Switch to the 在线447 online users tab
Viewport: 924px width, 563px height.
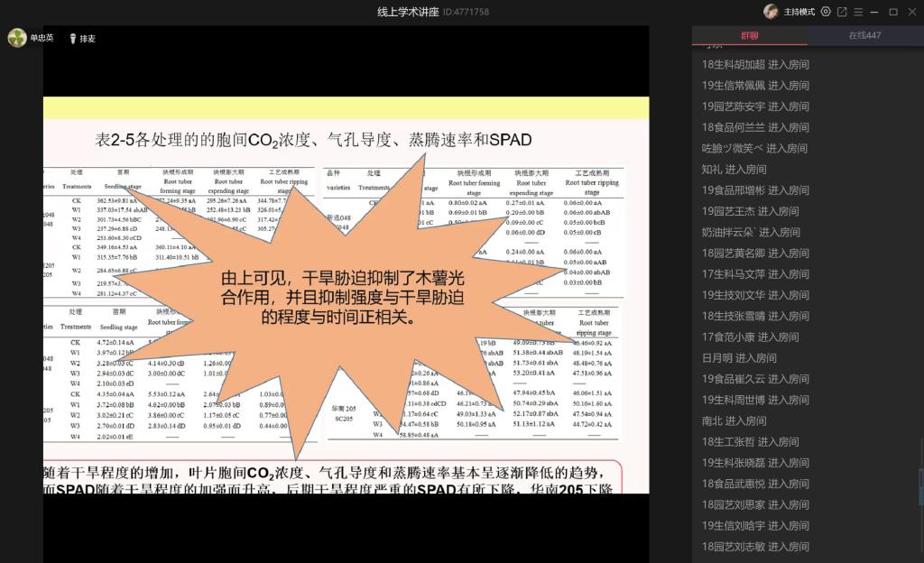pos(864,36)
